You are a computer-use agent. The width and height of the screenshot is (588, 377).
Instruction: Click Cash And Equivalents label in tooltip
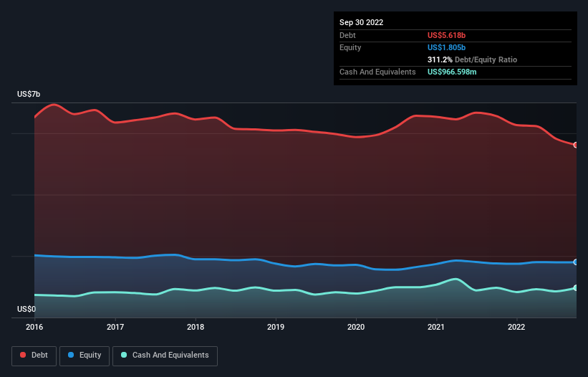(x=377, y=72)
